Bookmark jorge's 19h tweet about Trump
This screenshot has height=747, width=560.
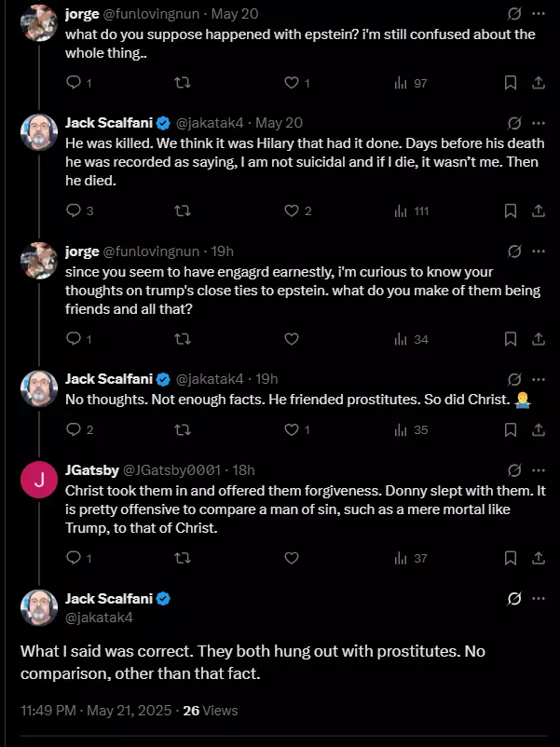(x=511, y=339)
